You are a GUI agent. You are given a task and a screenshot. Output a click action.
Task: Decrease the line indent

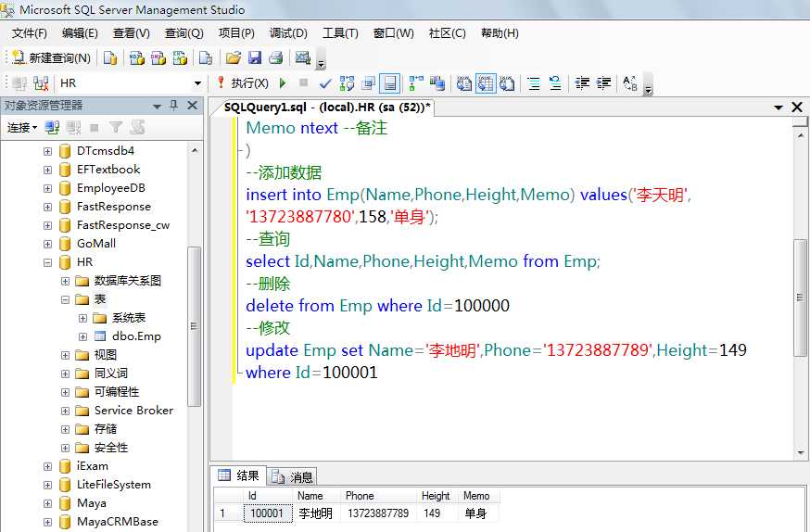point(582,83)
